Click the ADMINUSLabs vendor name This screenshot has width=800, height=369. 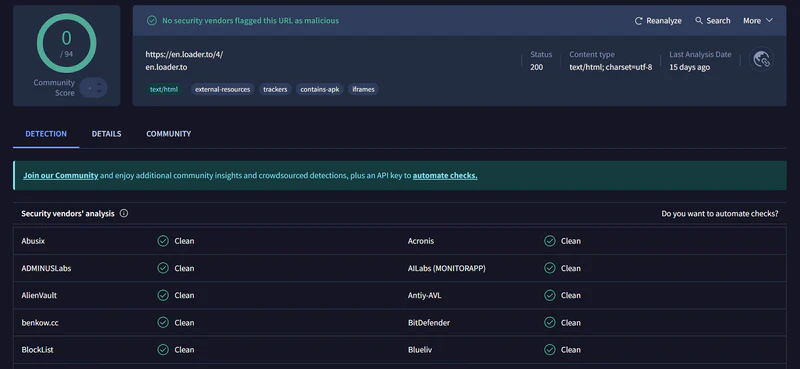46,268
